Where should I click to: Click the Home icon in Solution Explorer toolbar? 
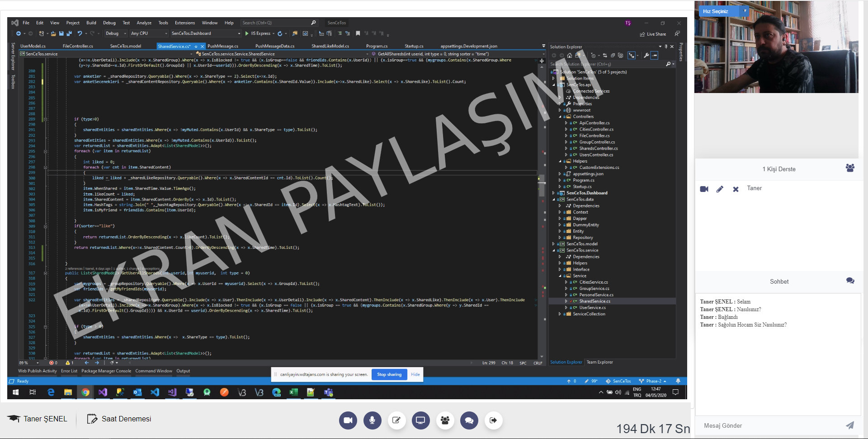570,56
